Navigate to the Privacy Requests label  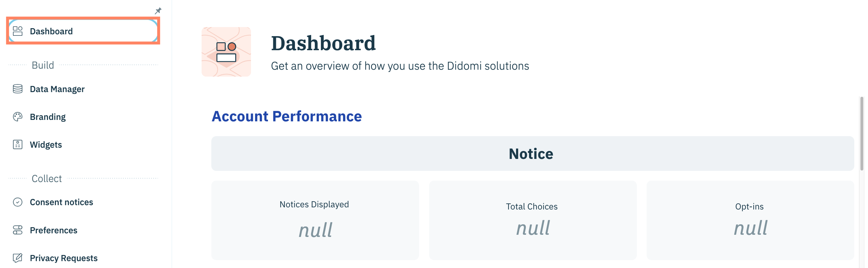coord(63,258)
